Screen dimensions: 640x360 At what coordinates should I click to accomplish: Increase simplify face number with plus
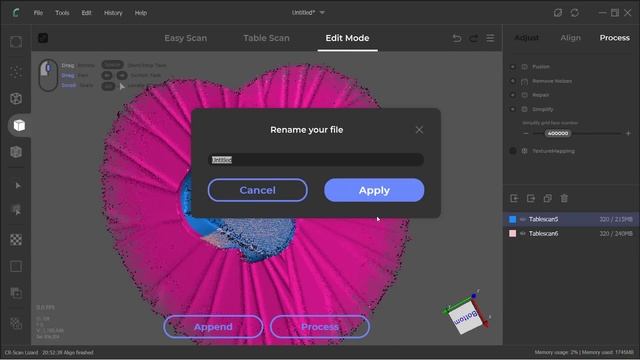pyautogui.click(x=628, y=133)
